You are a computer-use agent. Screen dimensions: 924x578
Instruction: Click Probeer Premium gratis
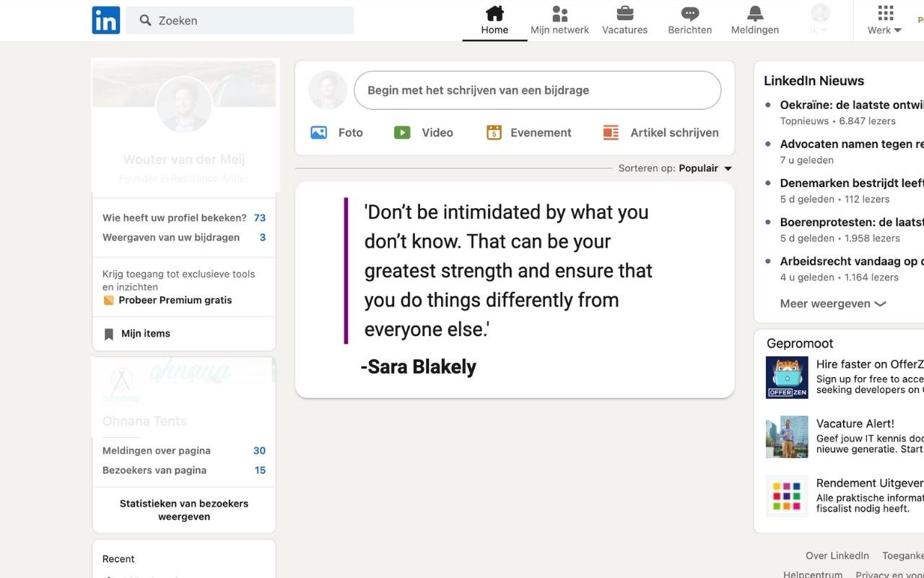[175, 300]
